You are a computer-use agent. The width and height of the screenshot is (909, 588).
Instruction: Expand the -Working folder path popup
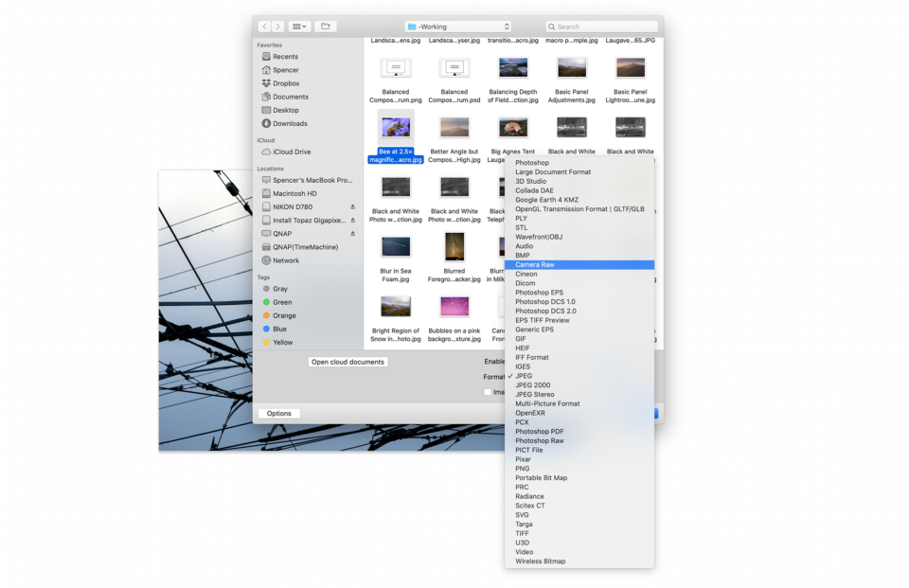click(x=458, y=27)
